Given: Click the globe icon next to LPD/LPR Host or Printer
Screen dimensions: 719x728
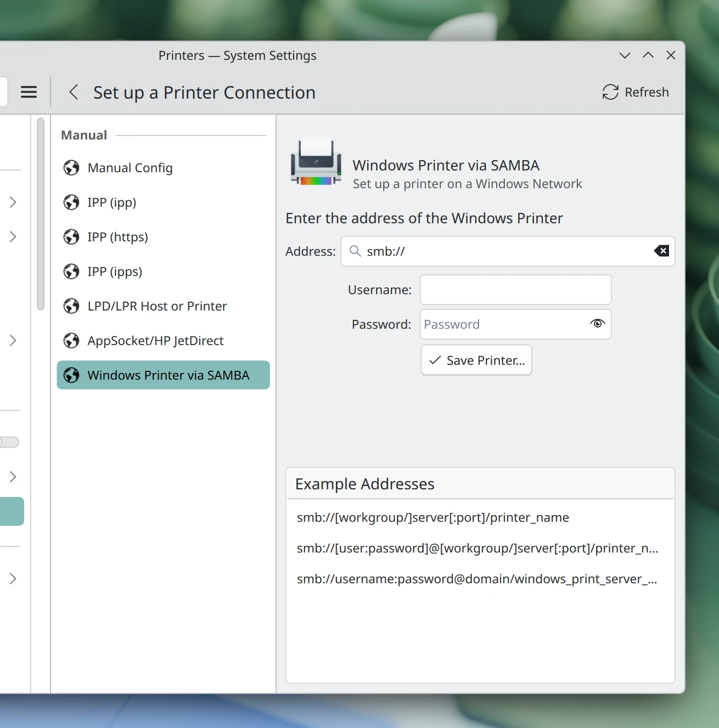Looking at the screenshot, I should click(72, 306).
